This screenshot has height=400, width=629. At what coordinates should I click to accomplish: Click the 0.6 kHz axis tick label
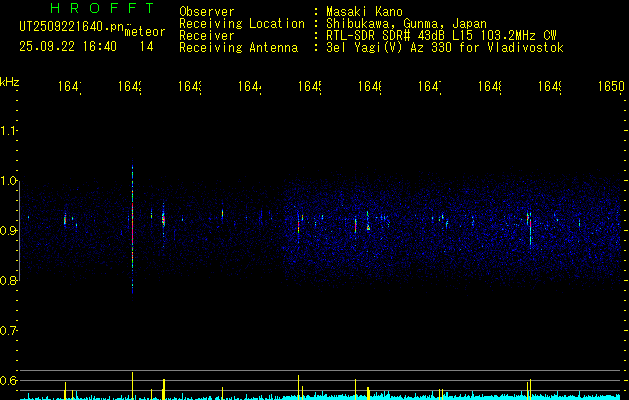(8, 380)
